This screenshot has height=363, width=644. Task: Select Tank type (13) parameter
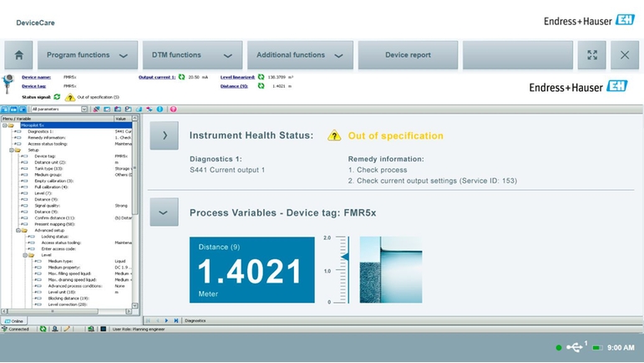48,169
